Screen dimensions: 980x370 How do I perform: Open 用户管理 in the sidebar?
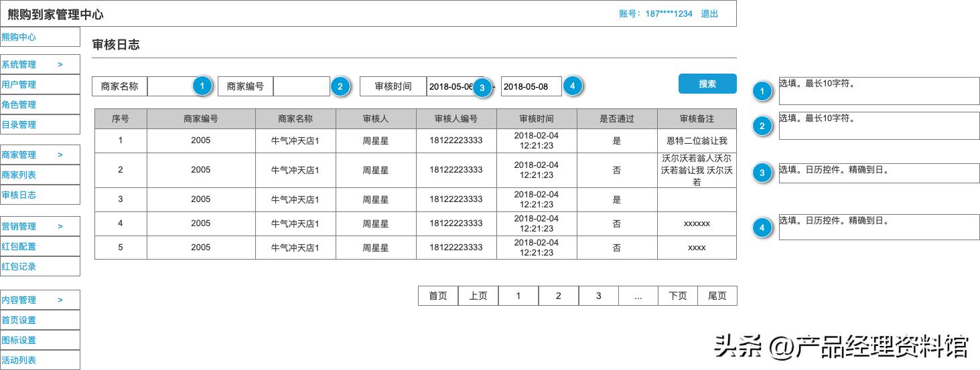tap(40, 85)
